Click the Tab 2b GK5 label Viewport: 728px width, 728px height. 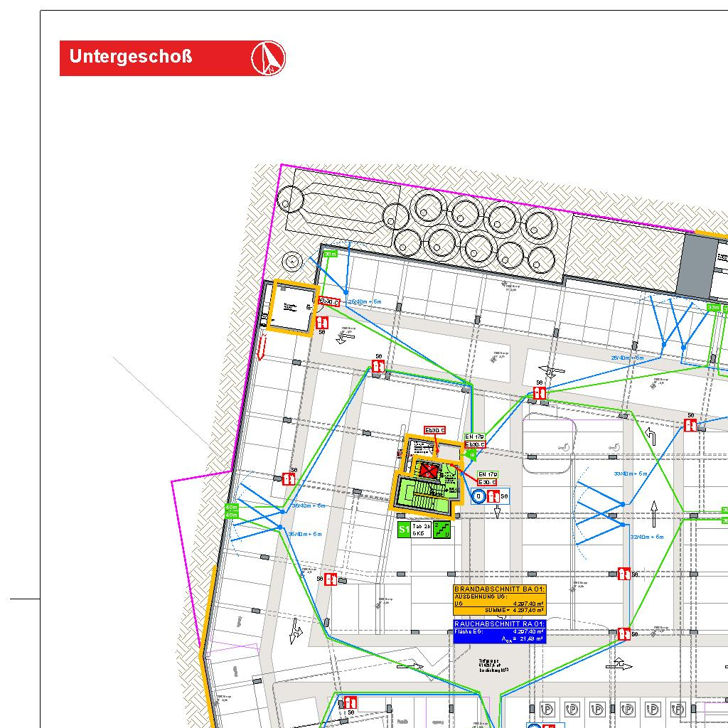tap(422, 530)
